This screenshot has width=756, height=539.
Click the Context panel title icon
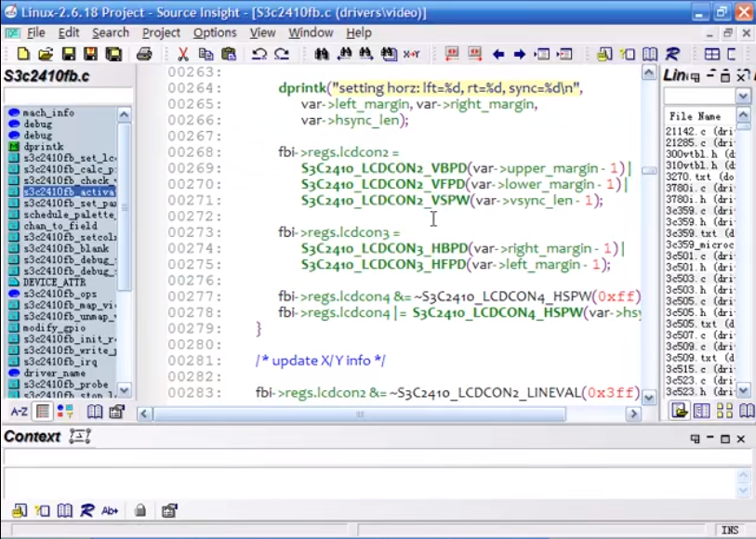pos(80,437)
